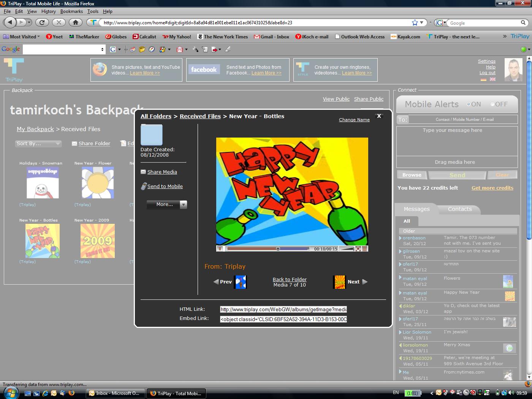
Task: Click the envelope icon beside Share Media
Action: click(x=143, y=172)
